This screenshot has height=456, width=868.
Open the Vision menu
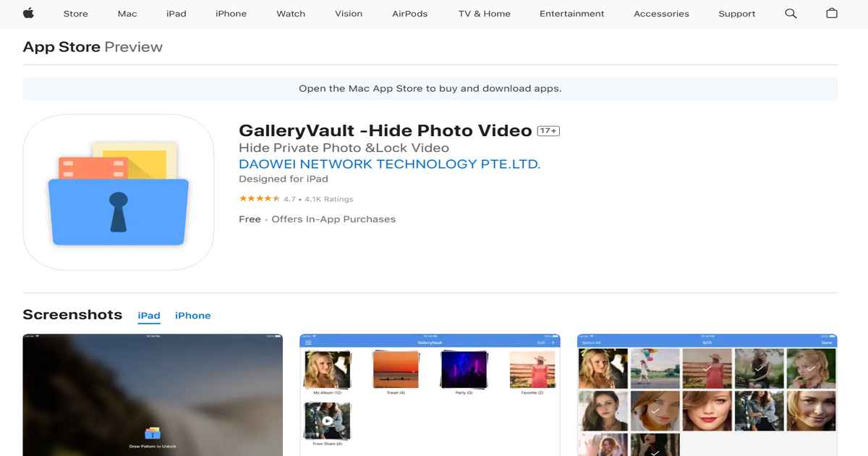pos(349,14)
